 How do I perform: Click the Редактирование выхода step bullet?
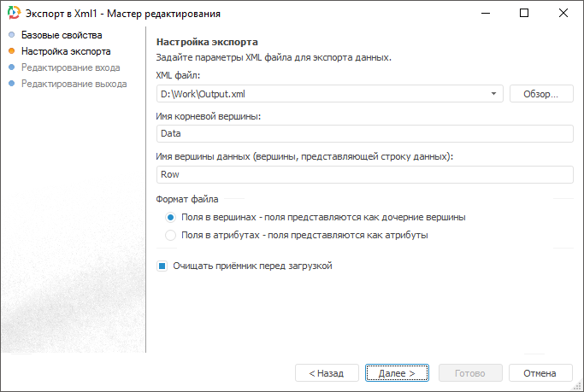click(x=11, y=84)
